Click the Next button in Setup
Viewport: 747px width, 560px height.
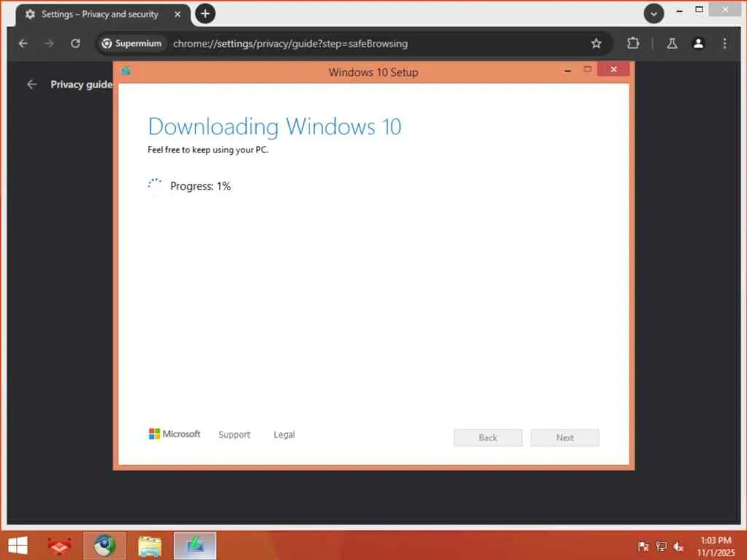click(565, 437)
